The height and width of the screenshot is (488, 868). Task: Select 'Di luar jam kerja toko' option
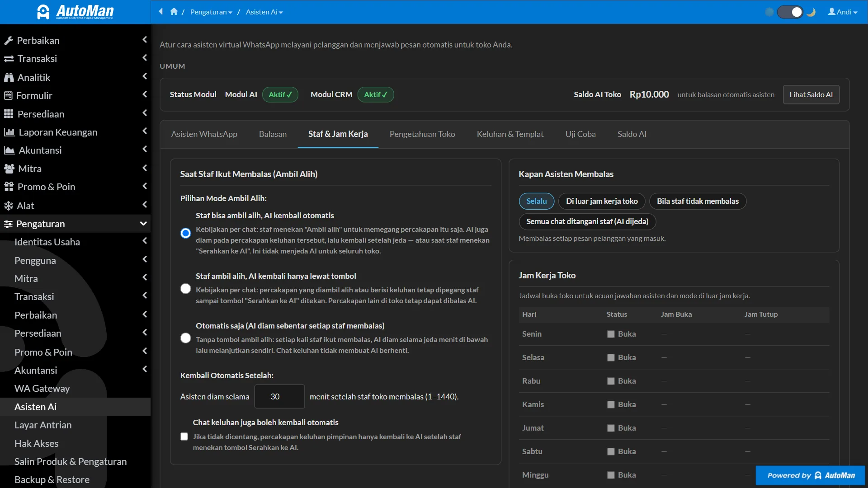(602, 201)
